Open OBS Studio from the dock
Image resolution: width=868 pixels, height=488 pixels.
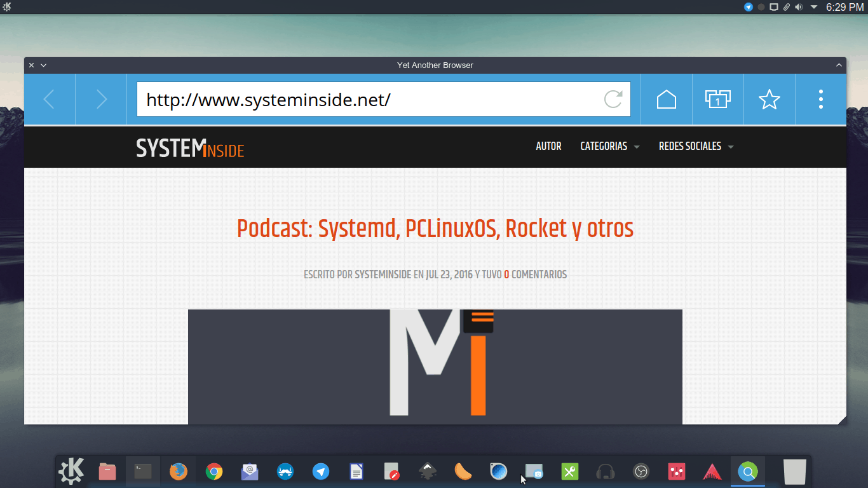[x=641, y=471]
